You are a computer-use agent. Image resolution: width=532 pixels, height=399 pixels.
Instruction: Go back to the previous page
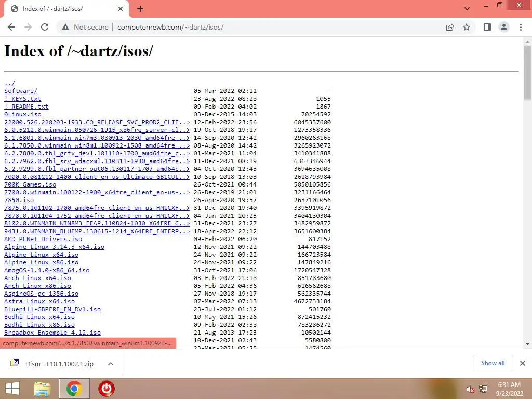coord(11,27)
